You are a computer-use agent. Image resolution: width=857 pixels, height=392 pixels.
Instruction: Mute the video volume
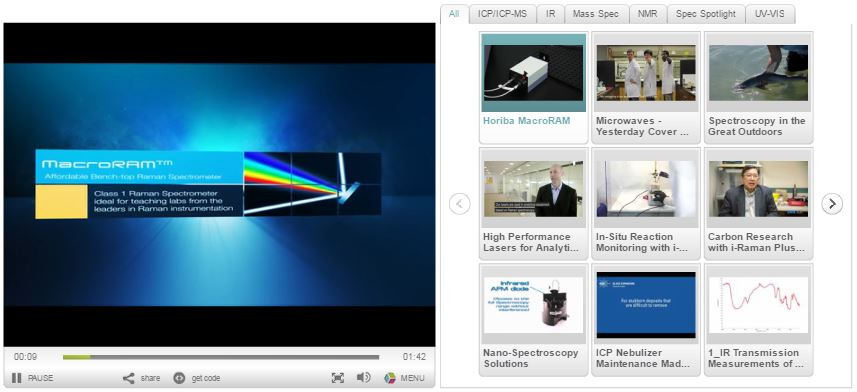(x=363, y=378)
